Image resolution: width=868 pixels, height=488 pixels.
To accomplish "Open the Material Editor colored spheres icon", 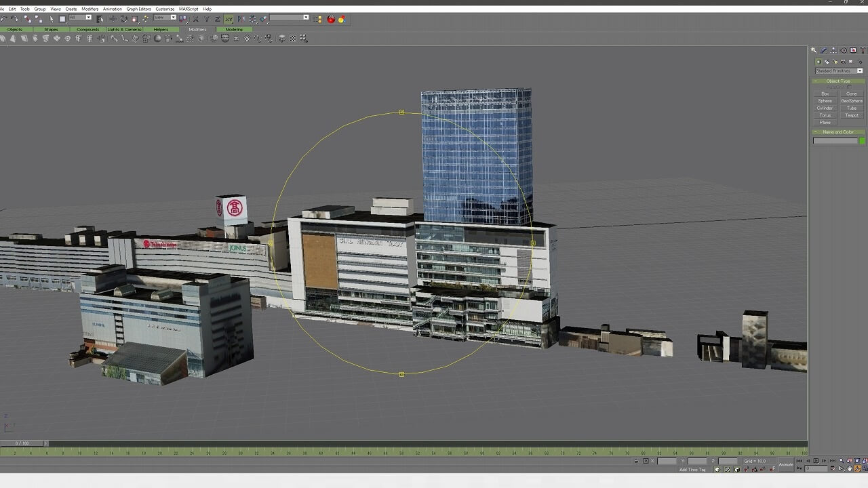I will coord(342,19).
